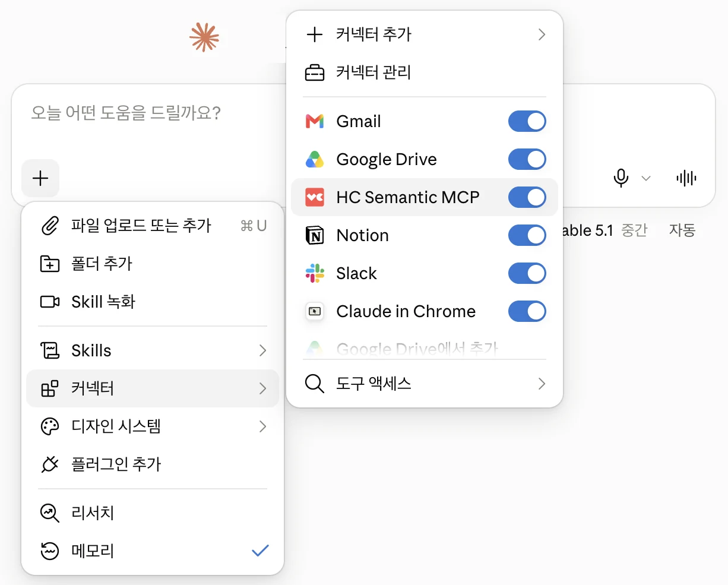The image size is (728, 585).
Task: Click the Claude in Chrome icon
Action: (x=315, y=311)
